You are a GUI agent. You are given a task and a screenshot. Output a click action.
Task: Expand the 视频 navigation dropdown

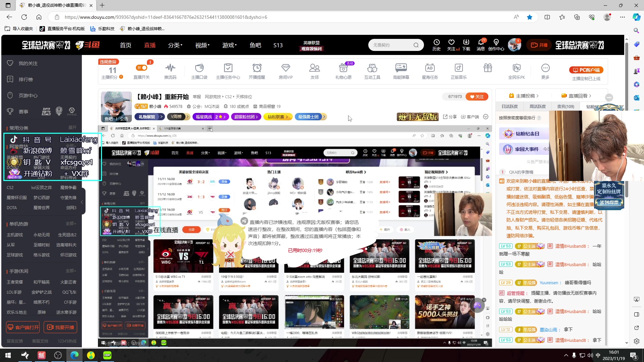pos(202,45)
